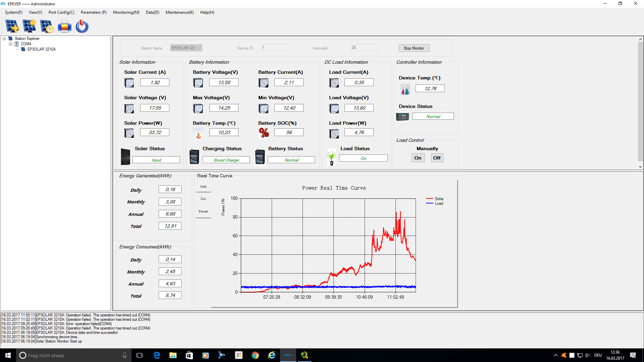Screen dimensions: 644x362
Task: Switch curve to the Cur. tab
Action: click(x=204, y=199)
